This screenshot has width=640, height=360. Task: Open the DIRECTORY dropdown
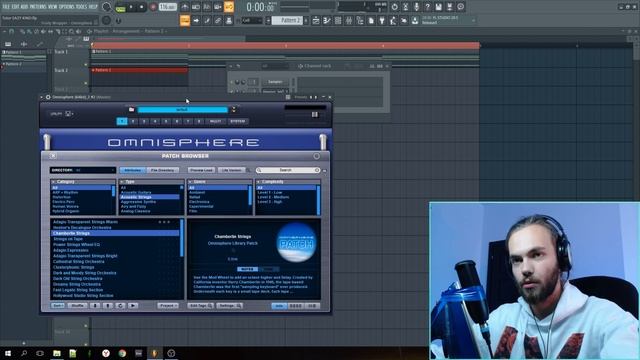tap(83, 170)
